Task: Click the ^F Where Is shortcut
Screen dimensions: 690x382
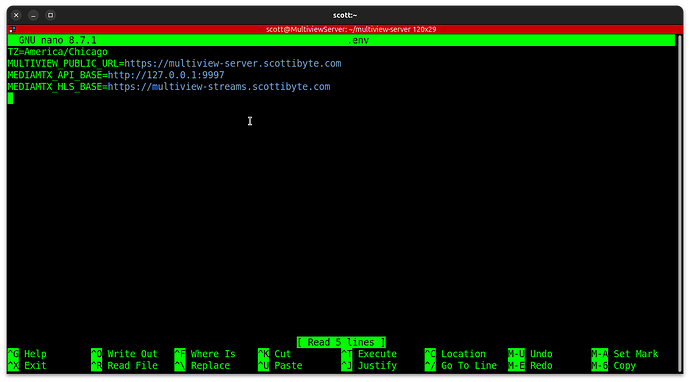Action: click(205, 354)
